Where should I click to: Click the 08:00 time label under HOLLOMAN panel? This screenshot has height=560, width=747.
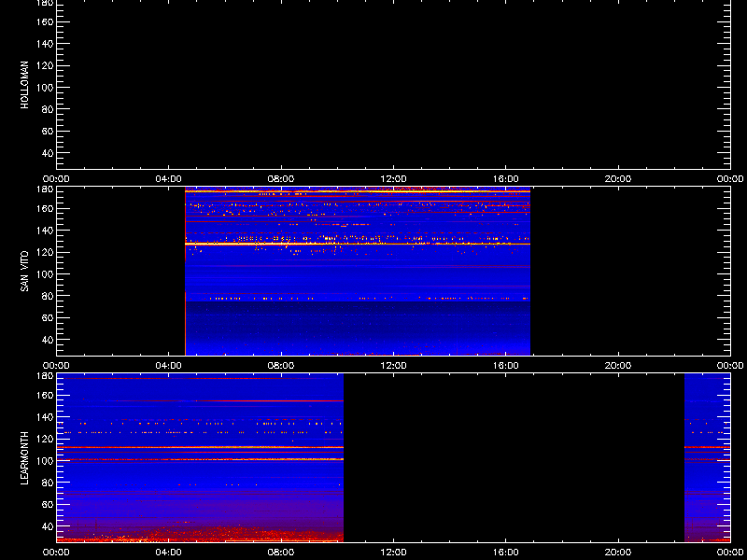(281, 179)
